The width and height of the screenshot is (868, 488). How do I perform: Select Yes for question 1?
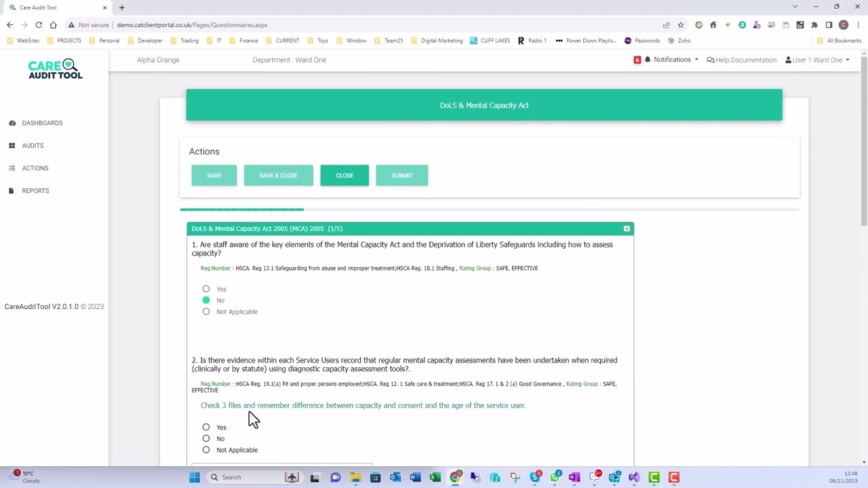coord(206,289)
